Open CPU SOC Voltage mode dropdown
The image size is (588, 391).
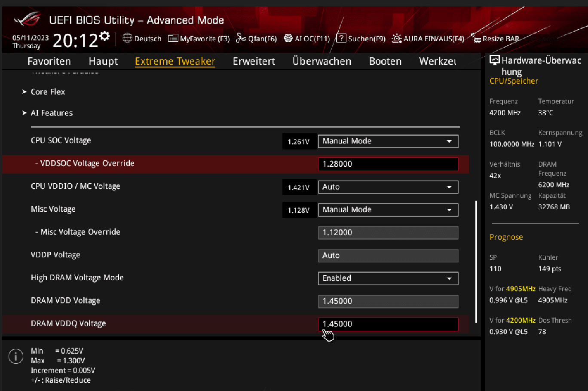388,141
